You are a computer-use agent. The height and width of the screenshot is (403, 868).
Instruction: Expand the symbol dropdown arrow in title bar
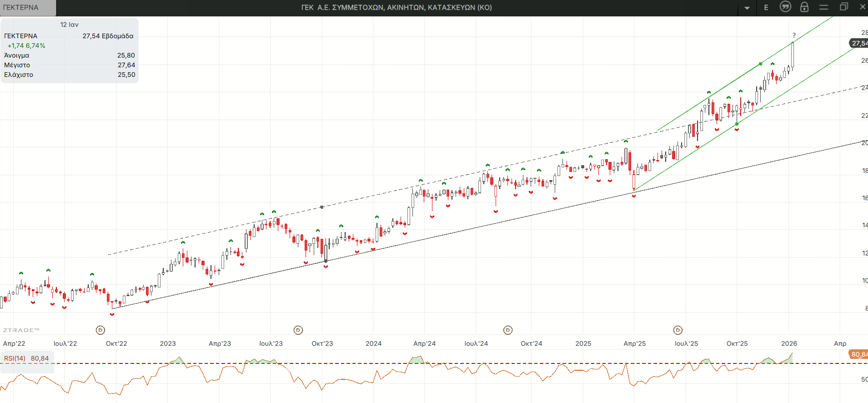click(x=747, y=8)
